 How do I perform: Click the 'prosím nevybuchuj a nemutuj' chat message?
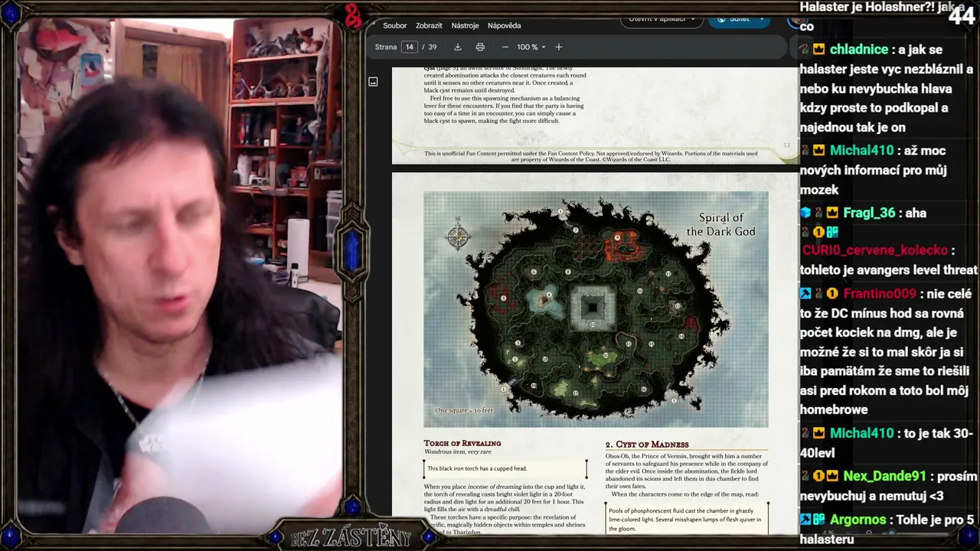(889, 486)
